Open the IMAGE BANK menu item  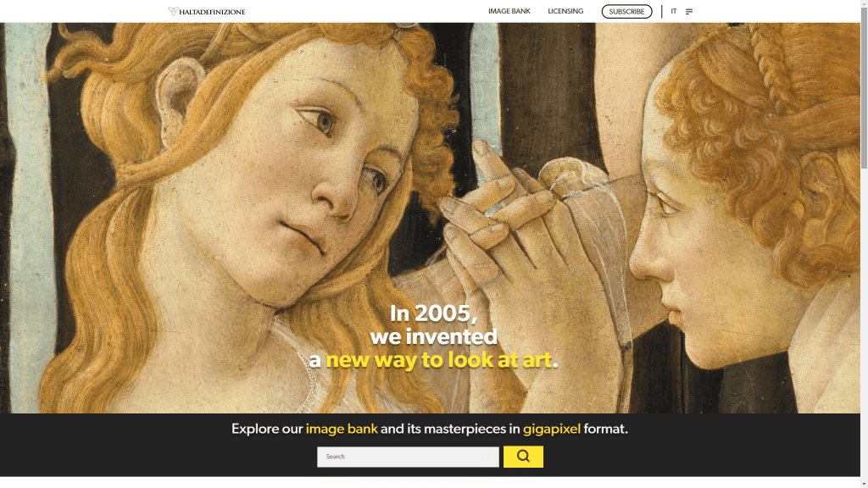tap(509, 11)
